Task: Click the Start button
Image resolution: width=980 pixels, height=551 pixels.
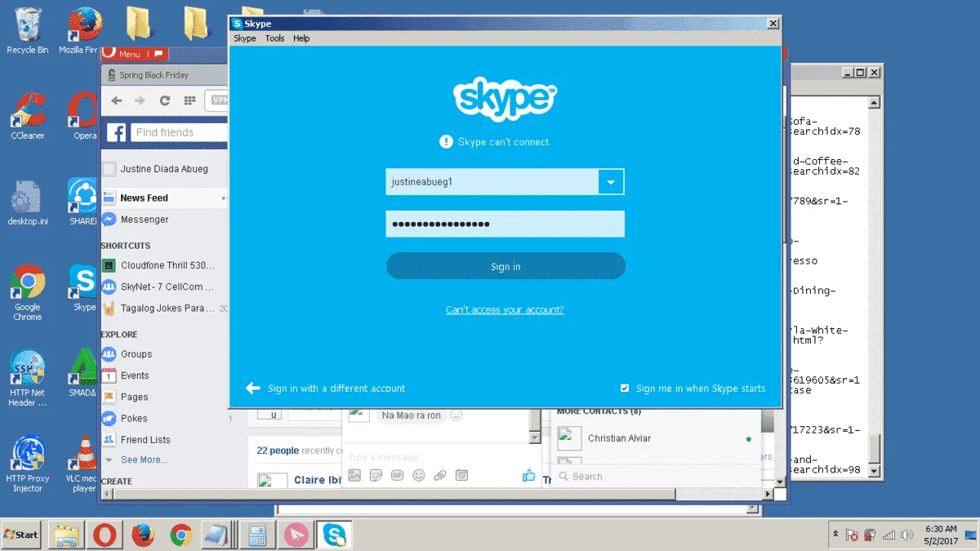Action: 21,535
